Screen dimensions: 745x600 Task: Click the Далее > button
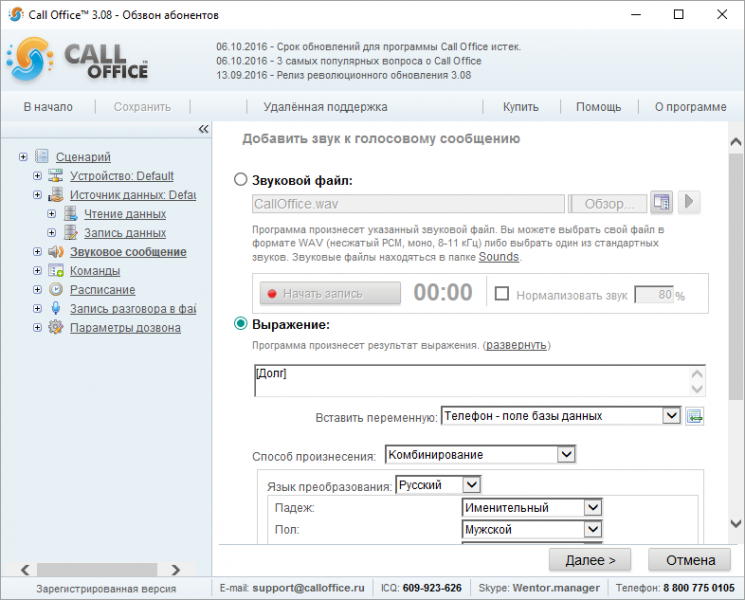590,560
